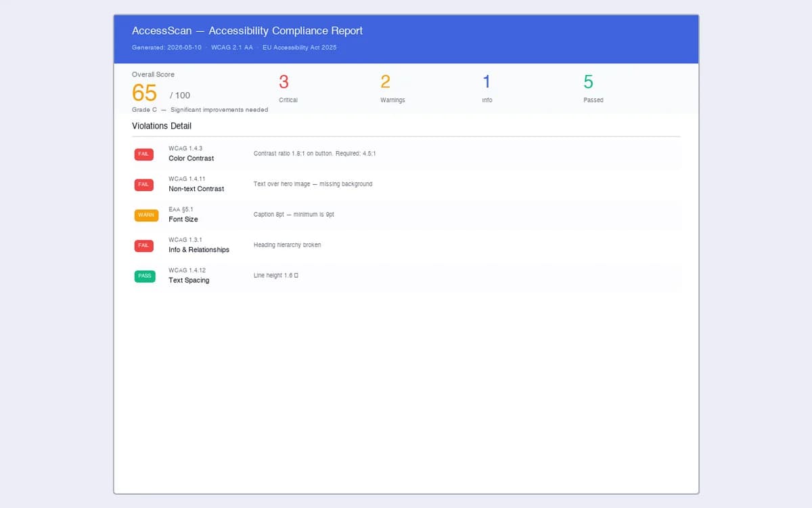812x508 pixels.
Task: Click the 'WCAG 1.3.1' rule code
Action: click(185, 240)
